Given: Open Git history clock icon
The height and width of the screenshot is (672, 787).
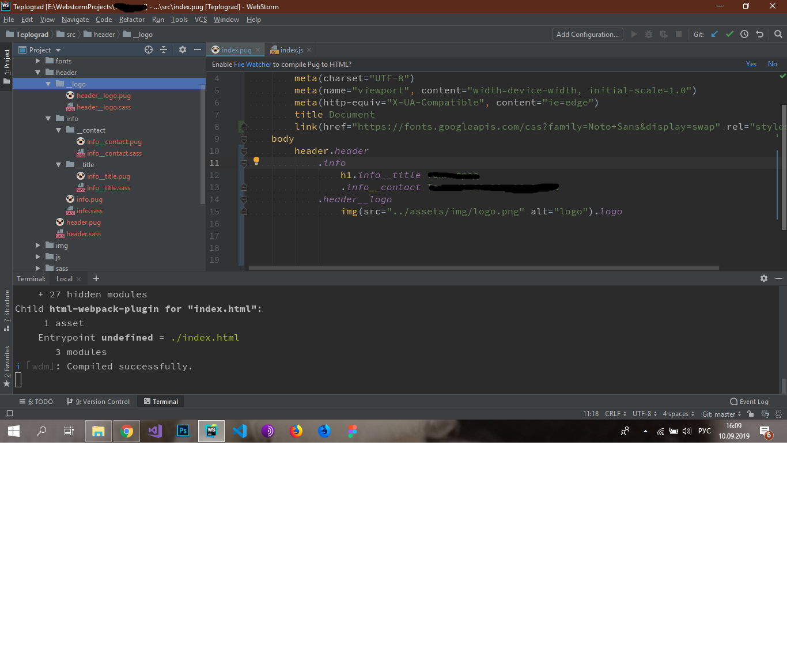Looking at the screenshot, I should (744, 34).
